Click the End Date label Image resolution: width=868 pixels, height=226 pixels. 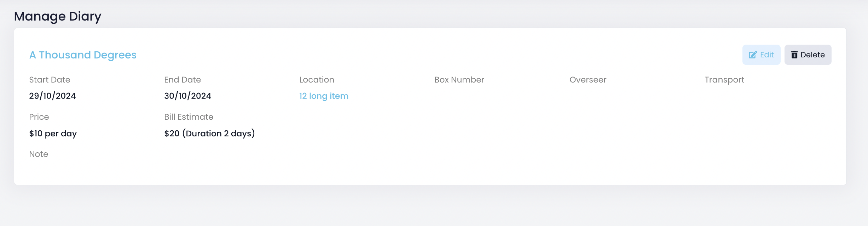point(183,80)
